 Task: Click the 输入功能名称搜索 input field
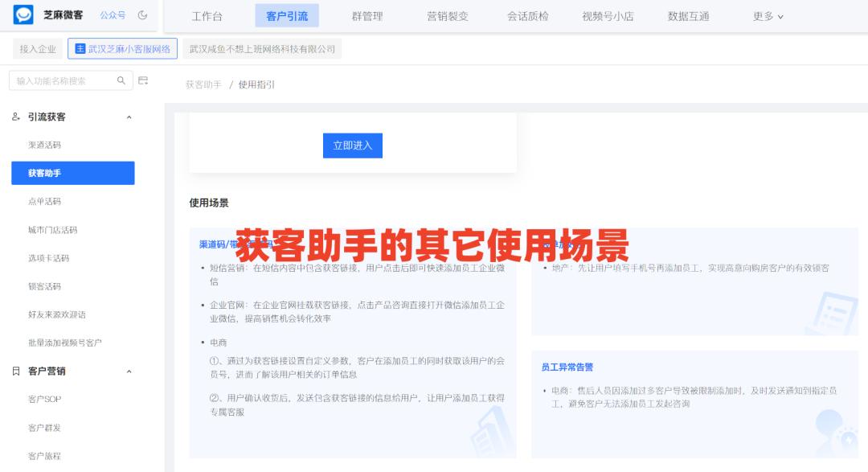[60, 80]
